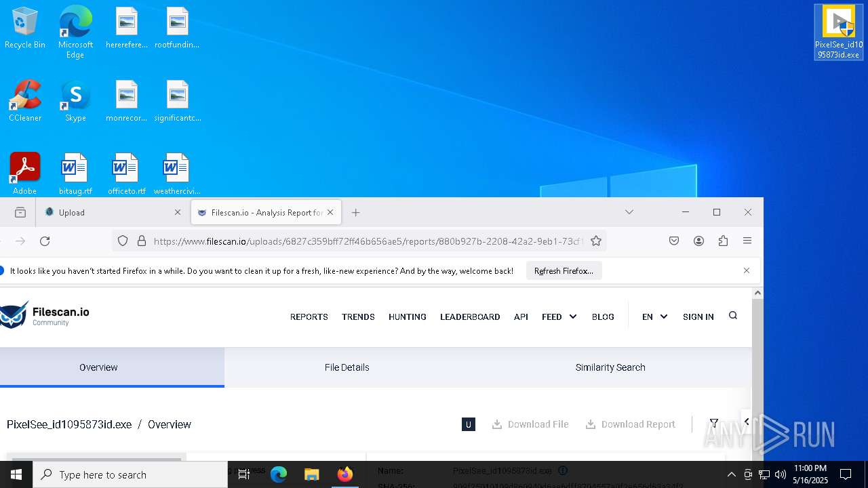The image size is (868, 488).
Task: Go to HUNTING in site navigation
Action: (x=407, y=317)
